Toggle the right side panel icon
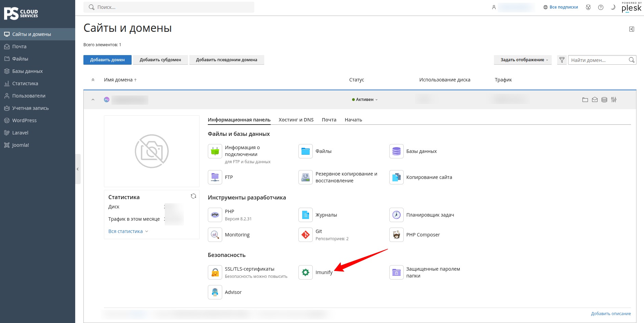644x323 pixels. click(x=632, y=29)
